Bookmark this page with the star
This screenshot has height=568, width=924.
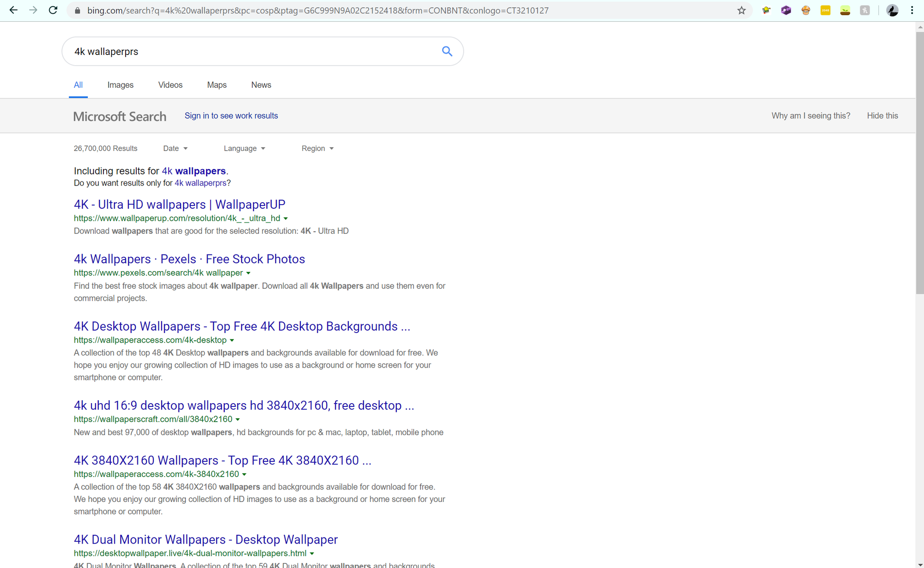tap(742, 10)
